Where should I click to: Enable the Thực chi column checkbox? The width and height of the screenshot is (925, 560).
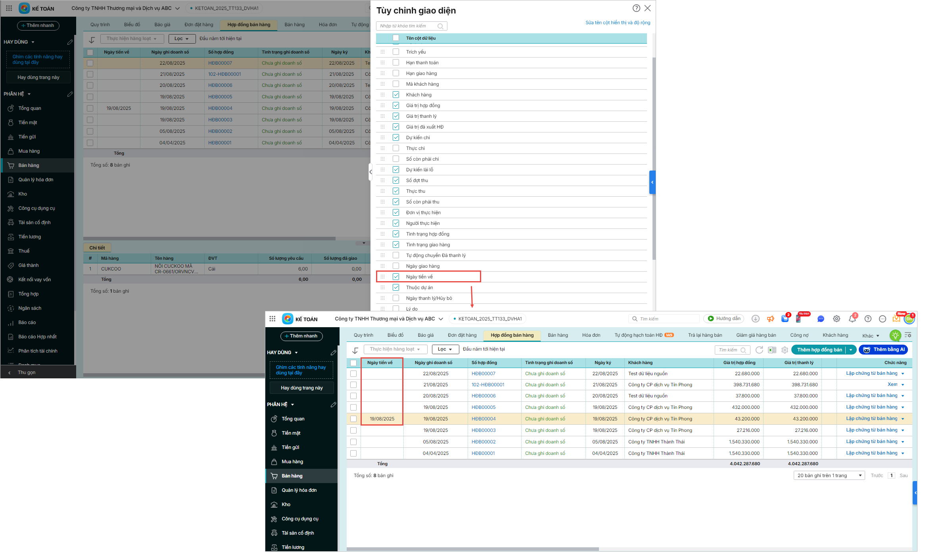pyautogui.click(x=396, y=148)
